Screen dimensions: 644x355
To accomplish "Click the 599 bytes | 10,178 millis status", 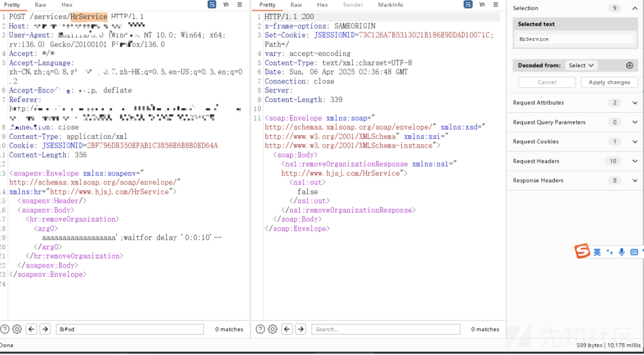I will coord(608,345).
